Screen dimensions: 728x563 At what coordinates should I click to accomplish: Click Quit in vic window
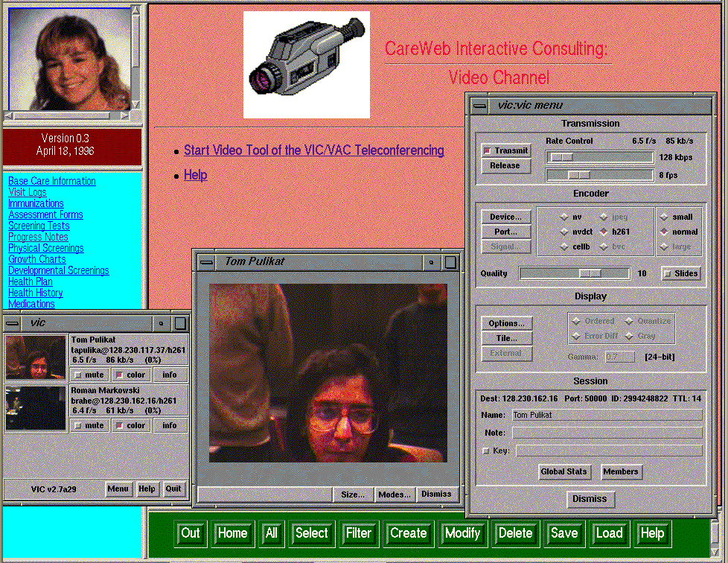pyautogui.click(x=173, y=489)
